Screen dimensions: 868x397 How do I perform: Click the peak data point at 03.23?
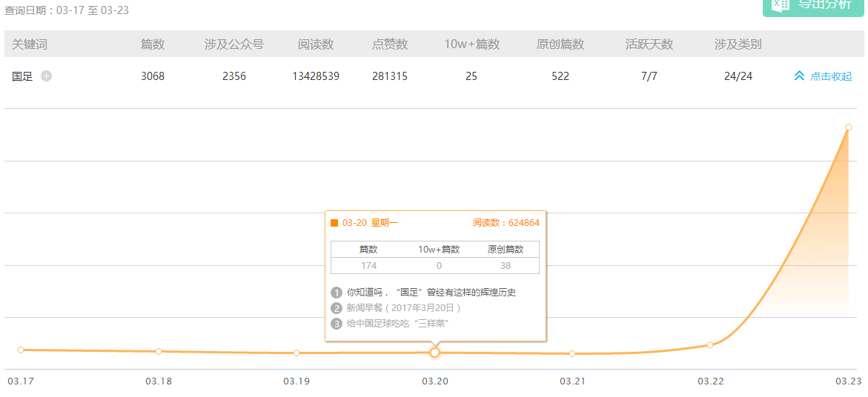click(848, 127)
